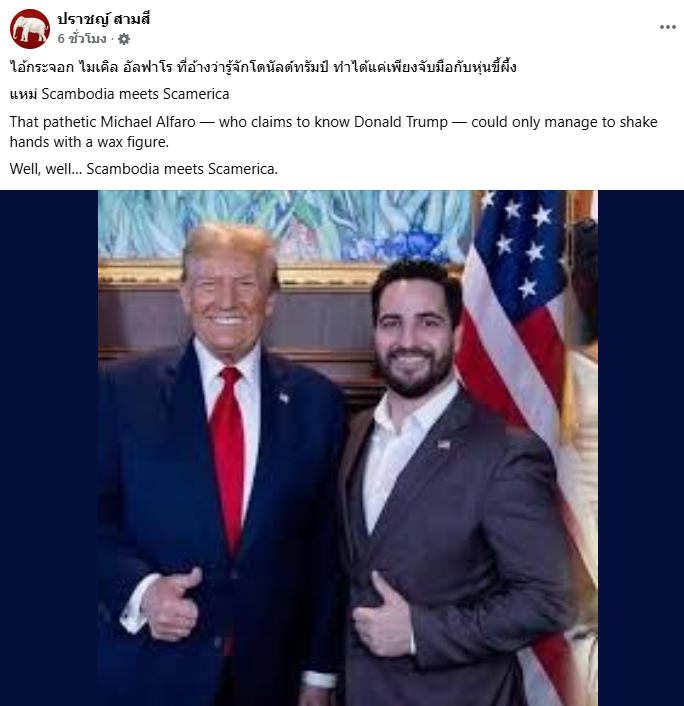Image resolution: width=684 pixels, height=706 pixels.
Task: Open the white elephant profile avatar
Action: 30,29
